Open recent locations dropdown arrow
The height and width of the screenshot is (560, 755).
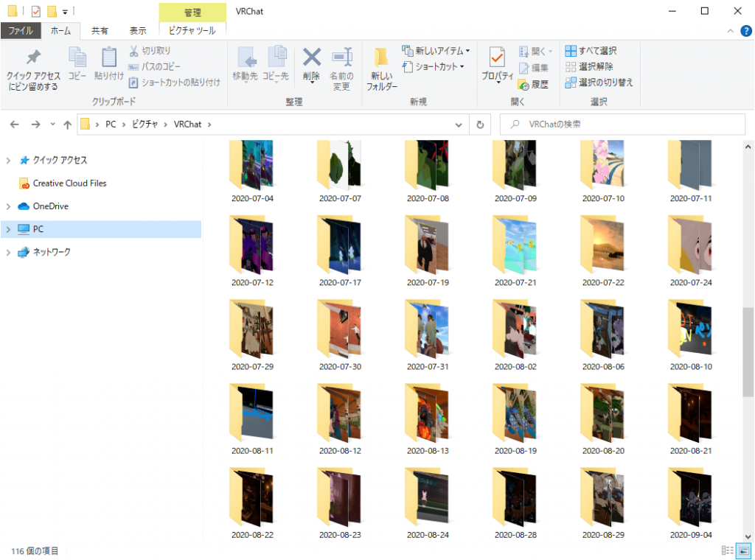click(x=52, y=125)
